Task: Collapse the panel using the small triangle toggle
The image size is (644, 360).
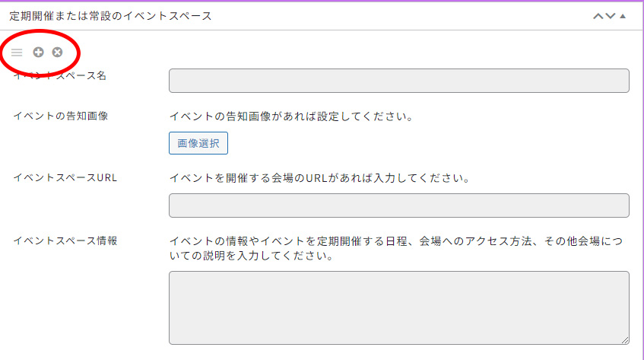Action: pos(623,16)
